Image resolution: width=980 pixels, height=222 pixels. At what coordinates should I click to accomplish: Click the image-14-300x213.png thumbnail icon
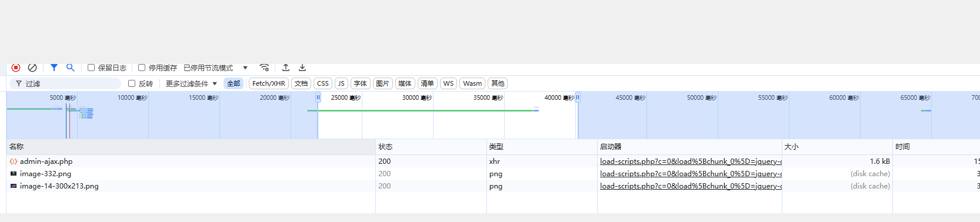(x=14, y=186)
